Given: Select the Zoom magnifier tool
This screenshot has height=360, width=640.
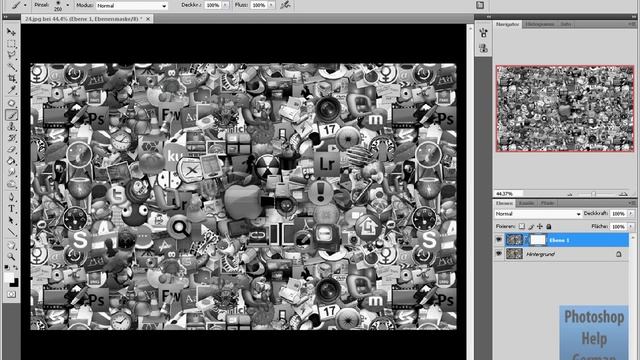Looking at the screenshot, I should click(11, 257).
